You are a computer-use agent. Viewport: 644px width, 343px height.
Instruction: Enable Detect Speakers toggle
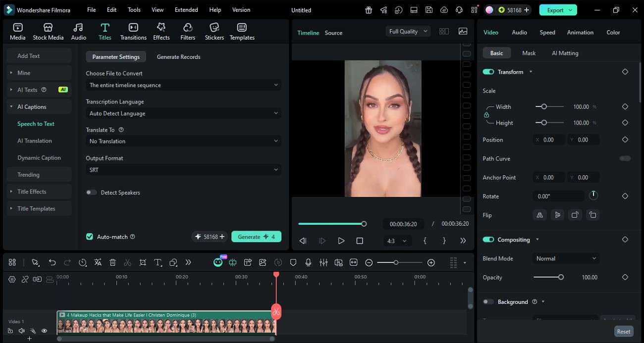(x=92, y=193)
